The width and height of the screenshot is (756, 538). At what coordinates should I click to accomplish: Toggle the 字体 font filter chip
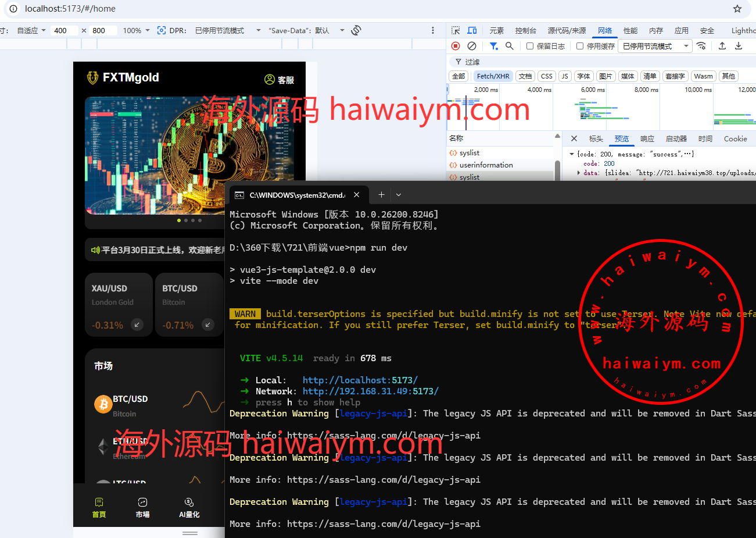pyautogui.click(x=584, y=76)
